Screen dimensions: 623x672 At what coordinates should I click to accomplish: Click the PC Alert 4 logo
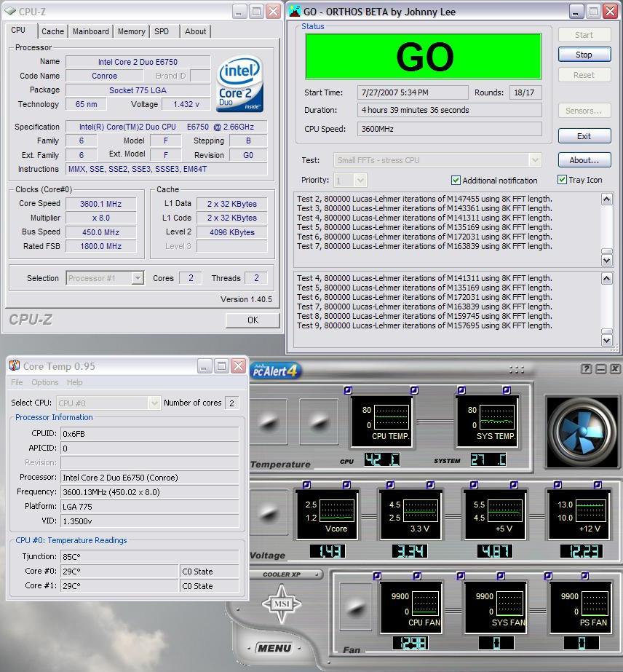tap(275, 371)
